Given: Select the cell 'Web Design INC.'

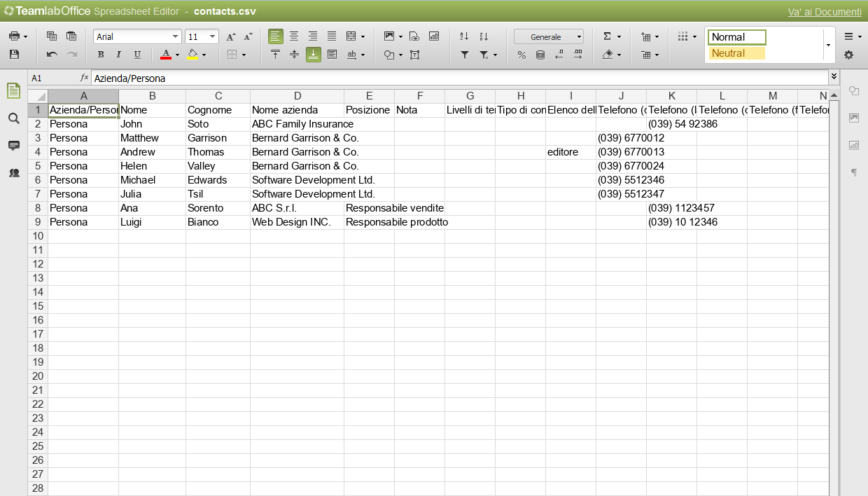Looking at the screenshot, I should (x=297, y=222).
